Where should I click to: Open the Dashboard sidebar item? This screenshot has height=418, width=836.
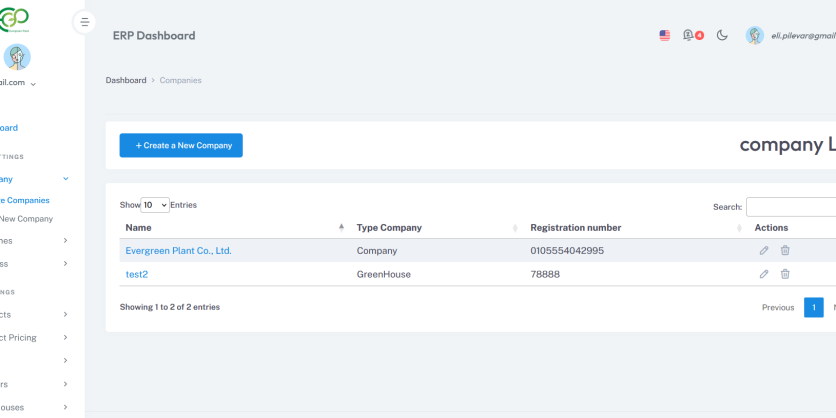pyautogui.click(x=9, y=128)
